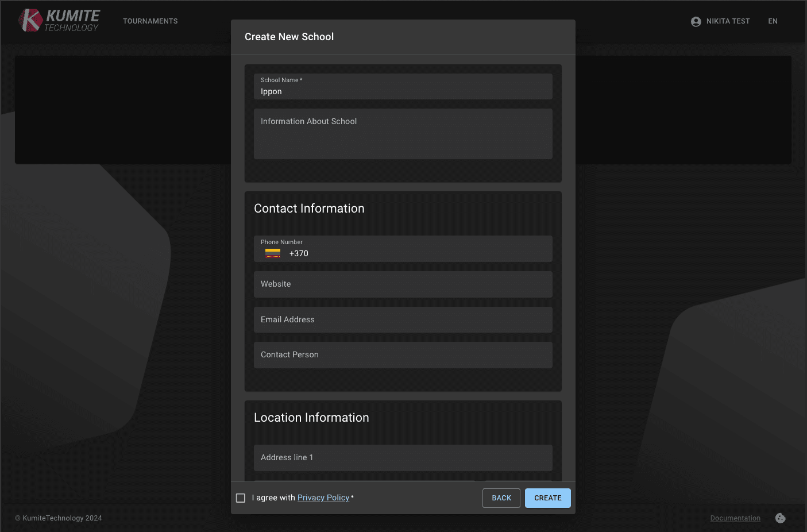
Task: Select the TOURNAMENTS menu item
Action: pos(150,21)
